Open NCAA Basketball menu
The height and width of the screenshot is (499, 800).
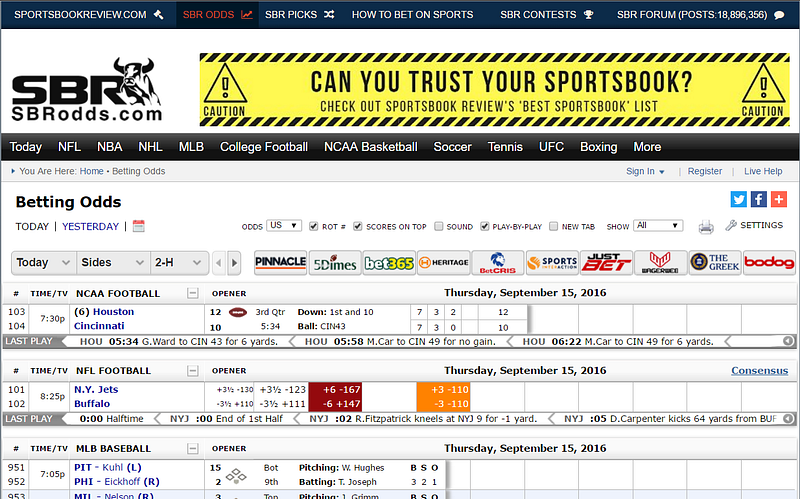click(371, 147)
